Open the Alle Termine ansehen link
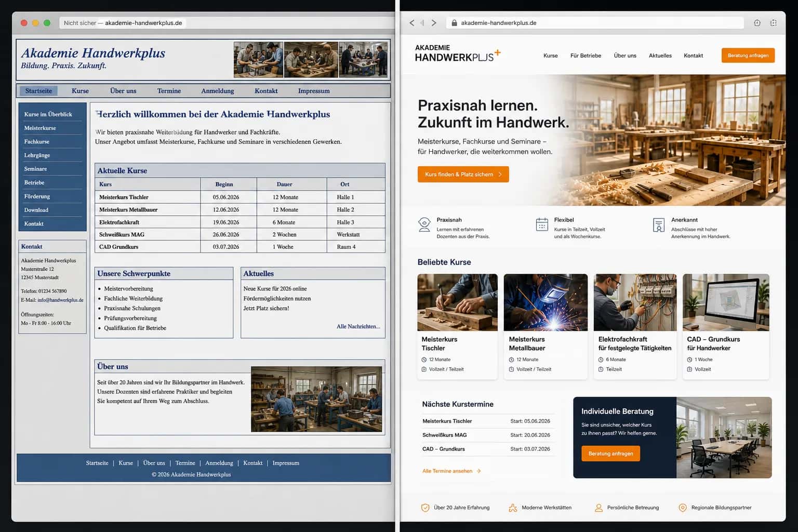This screenshot has height=532, width=798. (x=447, y=471)
